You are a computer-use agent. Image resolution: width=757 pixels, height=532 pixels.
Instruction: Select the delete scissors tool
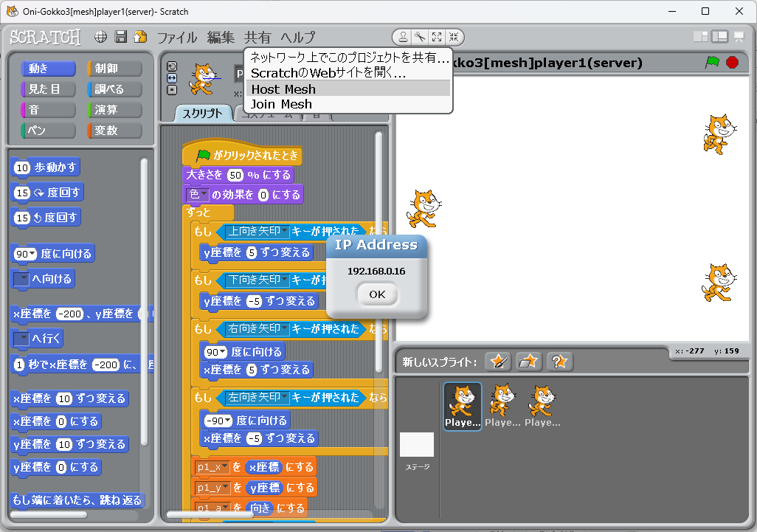(x=420, y=37)
